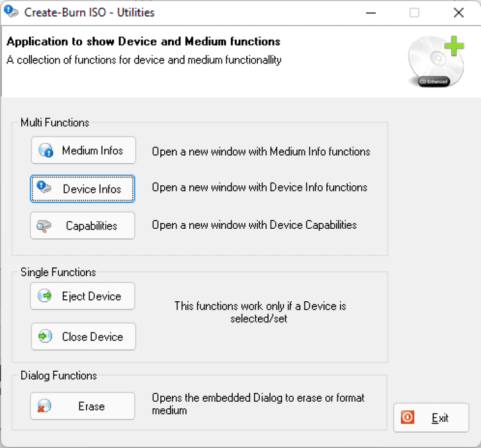Click the Multi Functions group label
481x448 pixels.
(55, 122)
